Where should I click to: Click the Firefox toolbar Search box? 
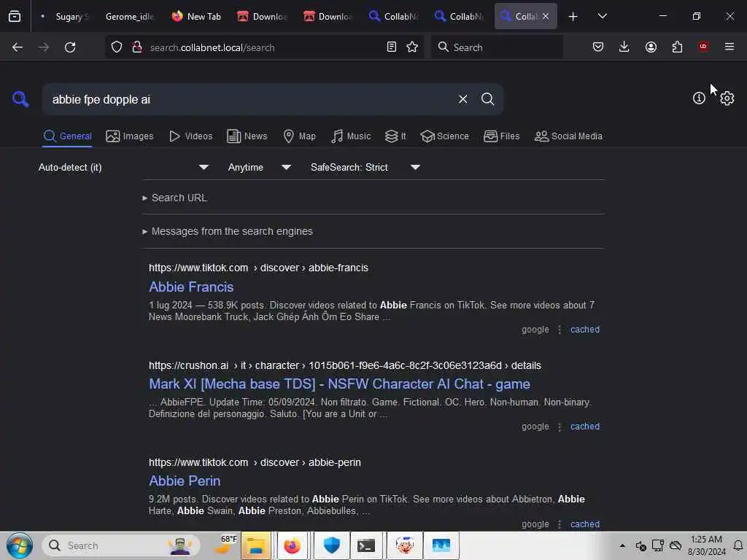click(497, 47)
